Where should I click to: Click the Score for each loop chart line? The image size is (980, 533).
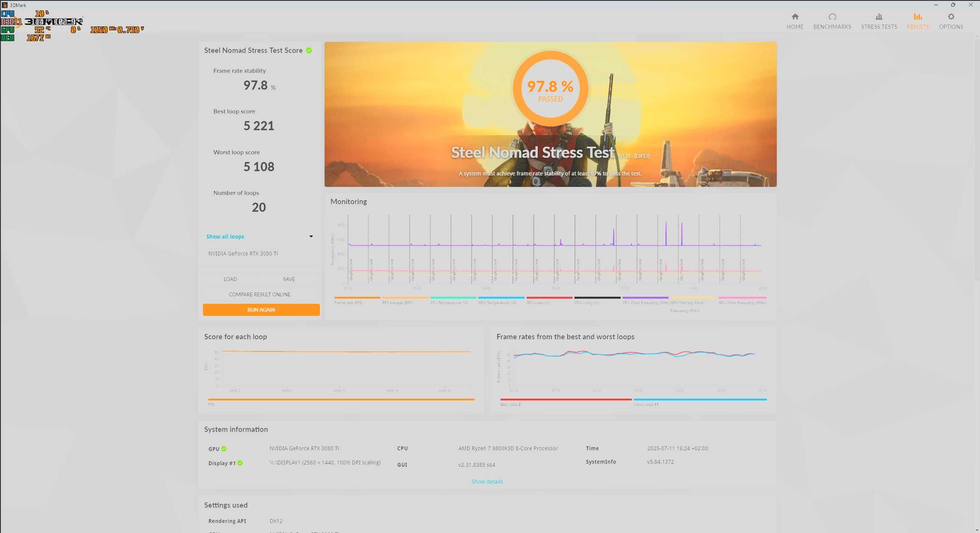coord(346,352)
